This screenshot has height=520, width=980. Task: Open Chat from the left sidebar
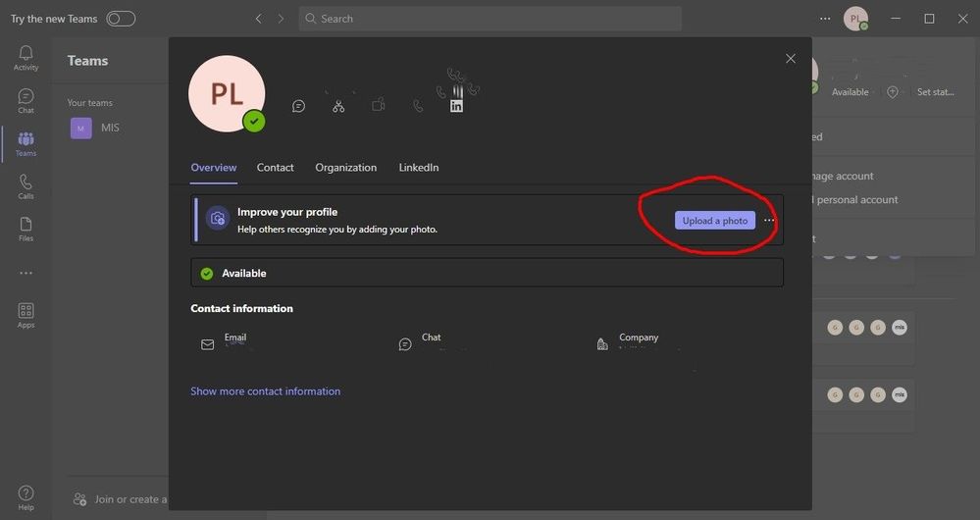(26, 101)
